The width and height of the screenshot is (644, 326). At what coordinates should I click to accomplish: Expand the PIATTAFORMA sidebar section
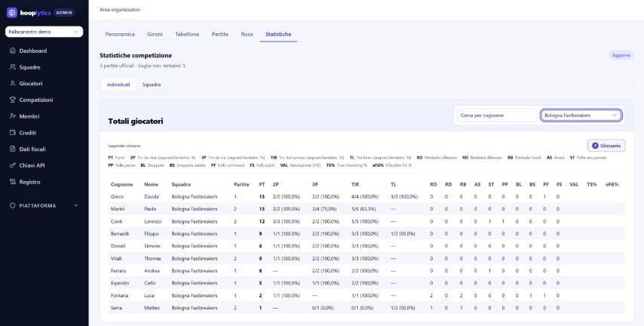click(x=44, y=205)
